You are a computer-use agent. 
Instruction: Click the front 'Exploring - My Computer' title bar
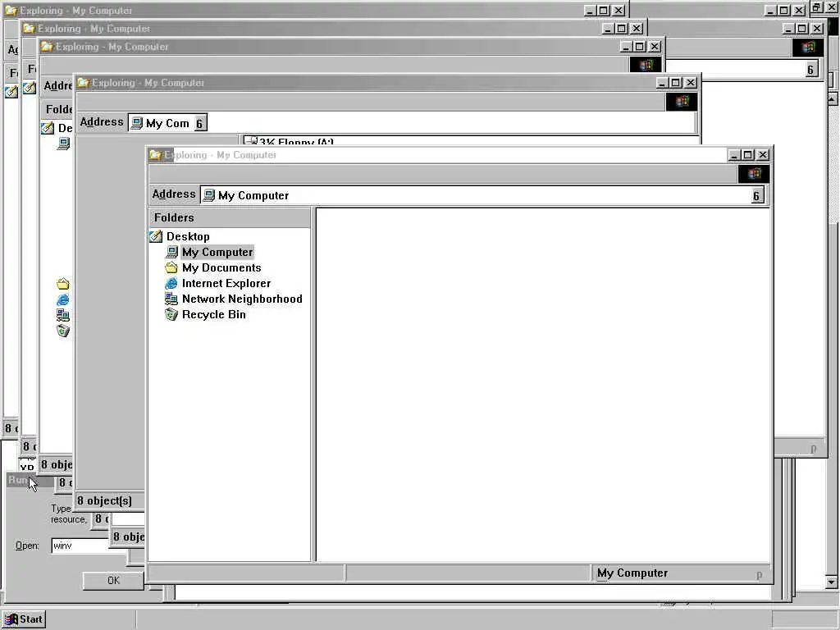coord(436,155)
